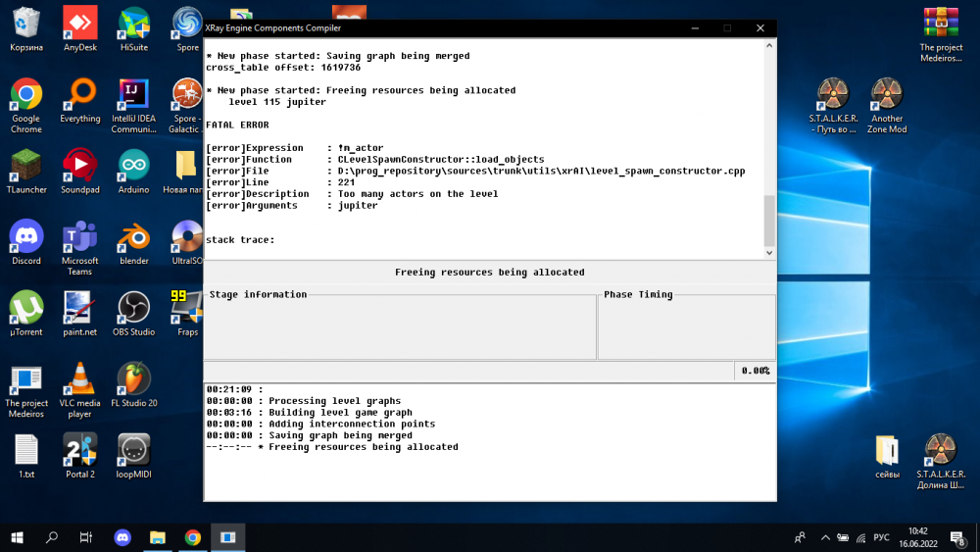
Task: Open the People tray icon
Action: [800, 537]
